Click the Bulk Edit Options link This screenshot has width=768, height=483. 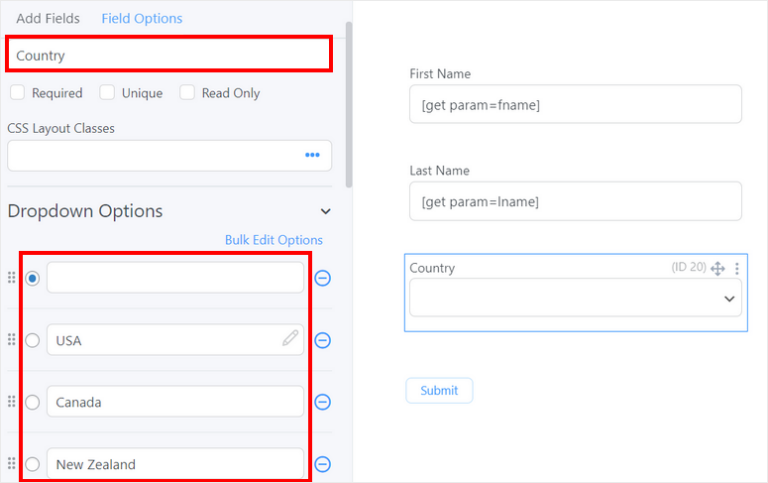coord(273,240)
